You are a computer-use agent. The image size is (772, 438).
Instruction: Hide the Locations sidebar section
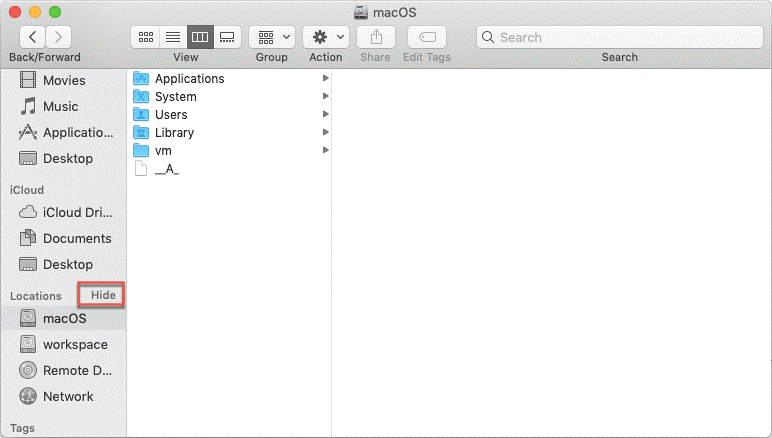point(103,295)
